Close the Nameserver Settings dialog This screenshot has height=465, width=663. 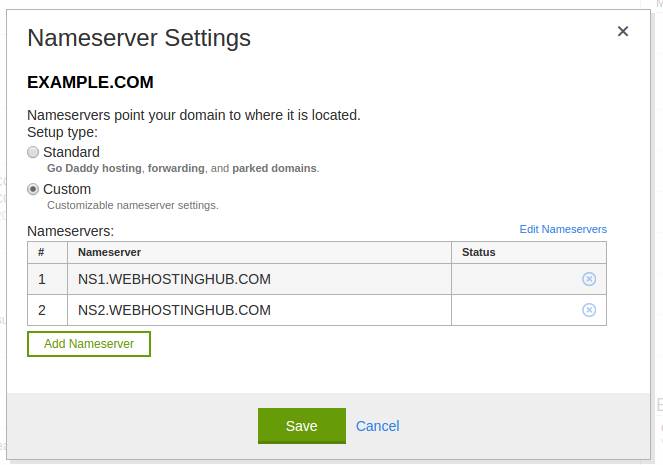(622, 32)
